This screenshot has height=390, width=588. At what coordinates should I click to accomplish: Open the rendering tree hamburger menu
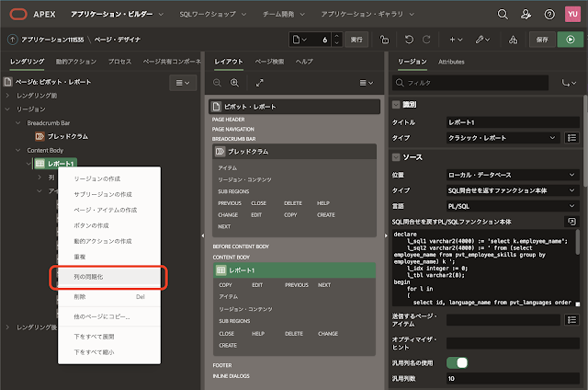[x=183, y=83]
